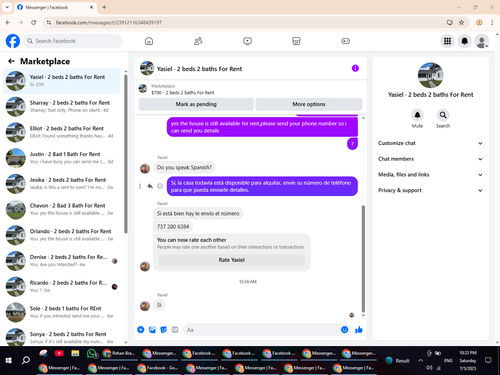Choose a sticker icon in composer
This screenshot has height=375, width=500.
(163, 330)
